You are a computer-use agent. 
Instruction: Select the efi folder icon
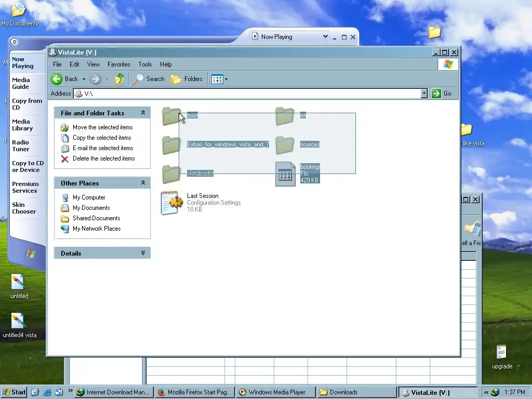285,116
